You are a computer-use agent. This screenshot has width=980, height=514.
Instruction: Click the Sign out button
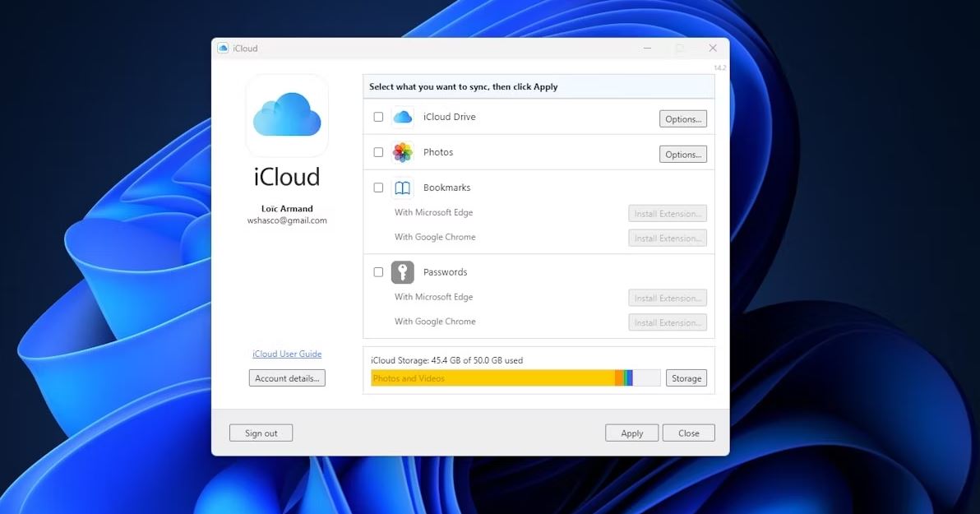pyautogui.click(x=261, y=433)
